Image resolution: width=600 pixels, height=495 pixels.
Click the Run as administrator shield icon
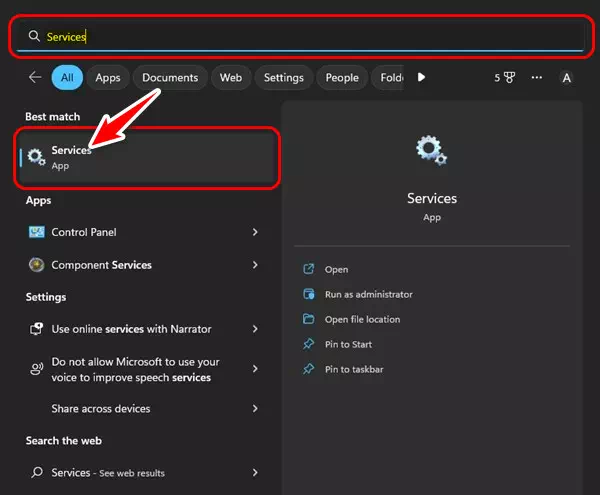pyautogui.click(x=308, y=294)
